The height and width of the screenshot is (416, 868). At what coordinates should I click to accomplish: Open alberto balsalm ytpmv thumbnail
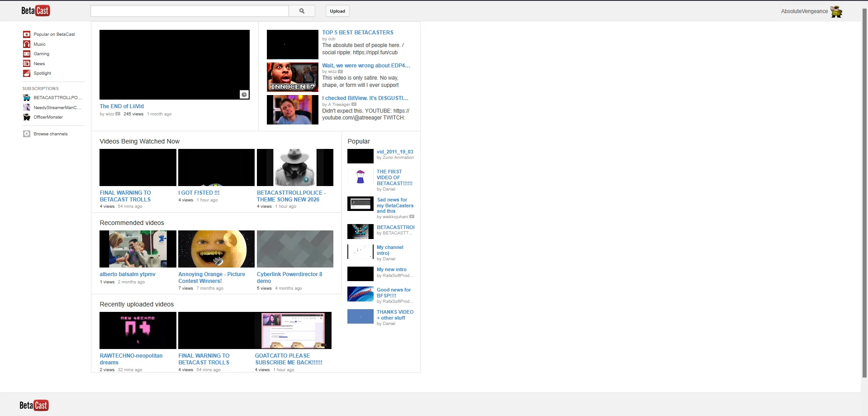coord(138,249)
